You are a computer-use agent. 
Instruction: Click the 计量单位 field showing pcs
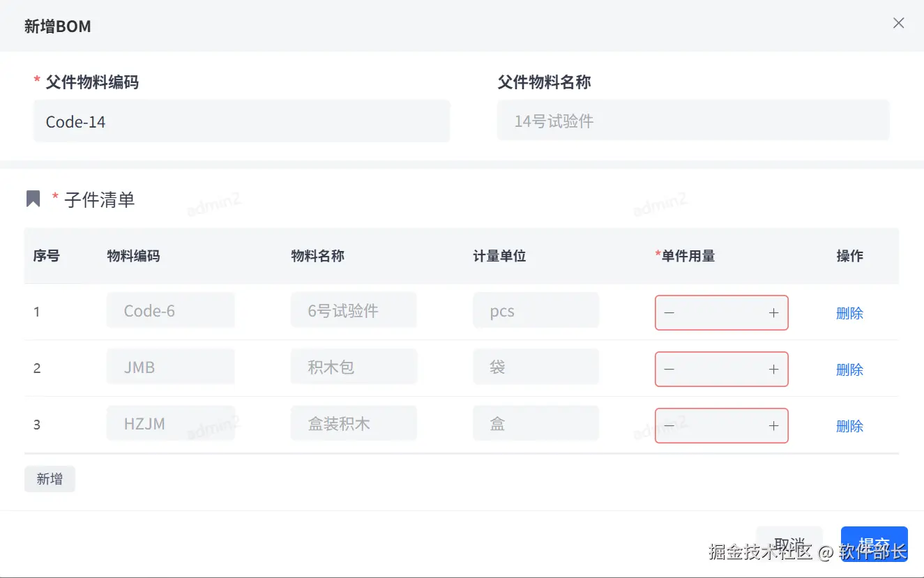[536, 310]
